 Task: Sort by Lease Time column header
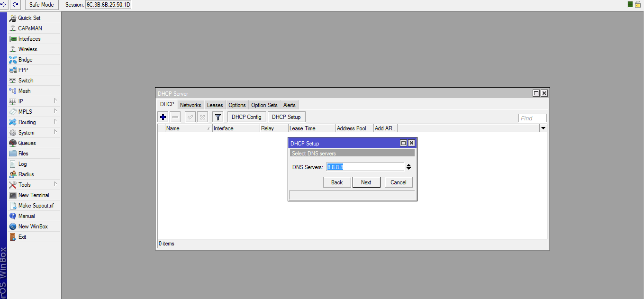click(312, 128)
